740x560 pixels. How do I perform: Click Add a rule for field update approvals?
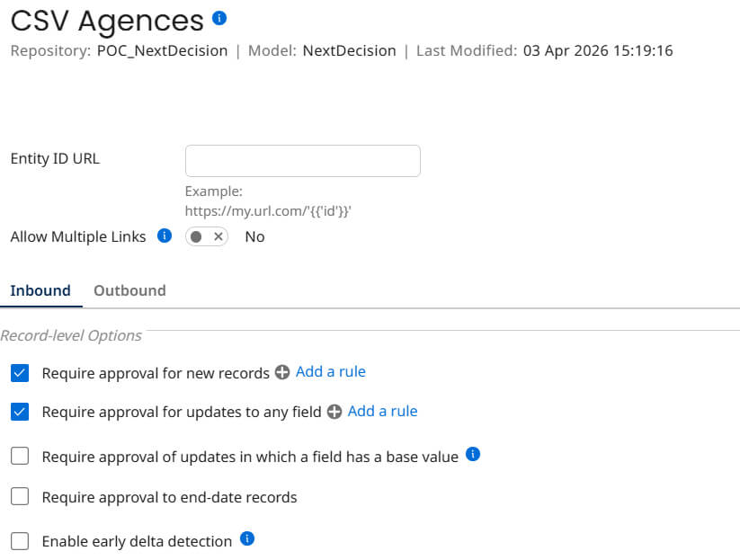coord(381,412)
